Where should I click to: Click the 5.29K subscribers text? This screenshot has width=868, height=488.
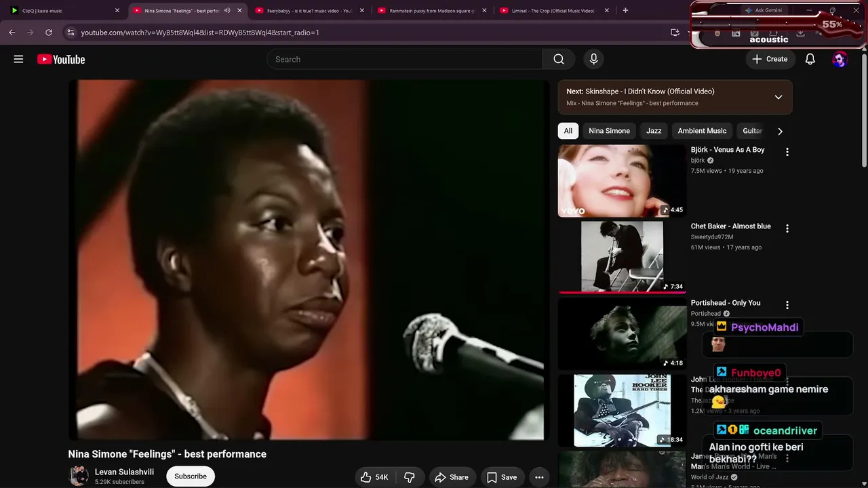click(119, 482)
